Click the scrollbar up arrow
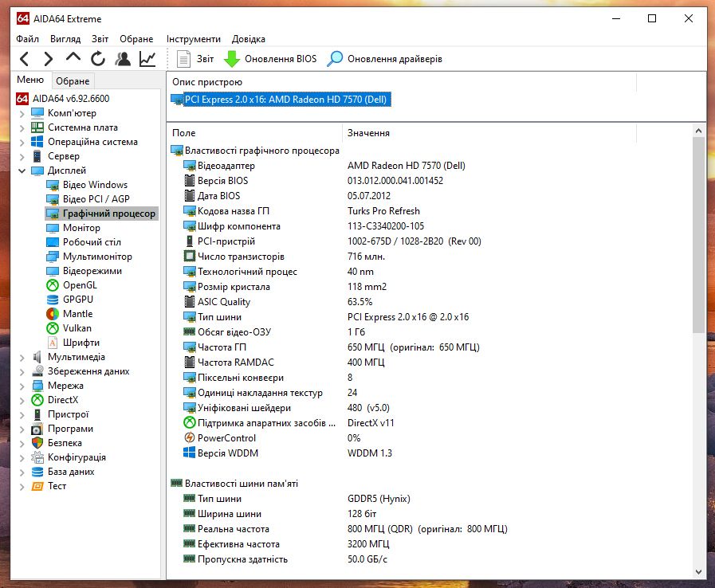715x588 pixels. tap(698, 131)
